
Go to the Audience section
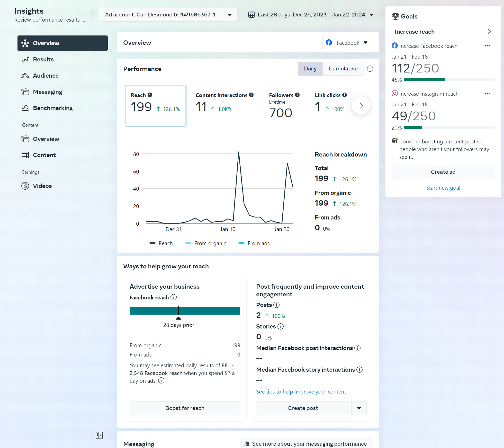point(62,76)
